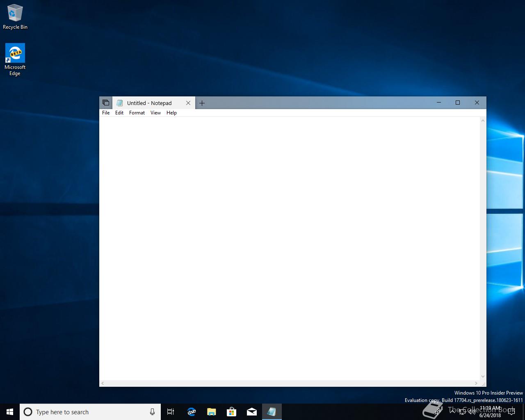Open the Format menu
This screenshot has width=525, height=420.
(x=137, y=113)
